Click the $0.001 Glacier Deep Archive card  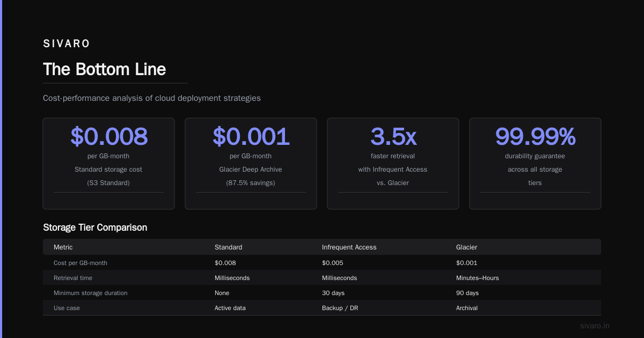[x=251, y=164]
